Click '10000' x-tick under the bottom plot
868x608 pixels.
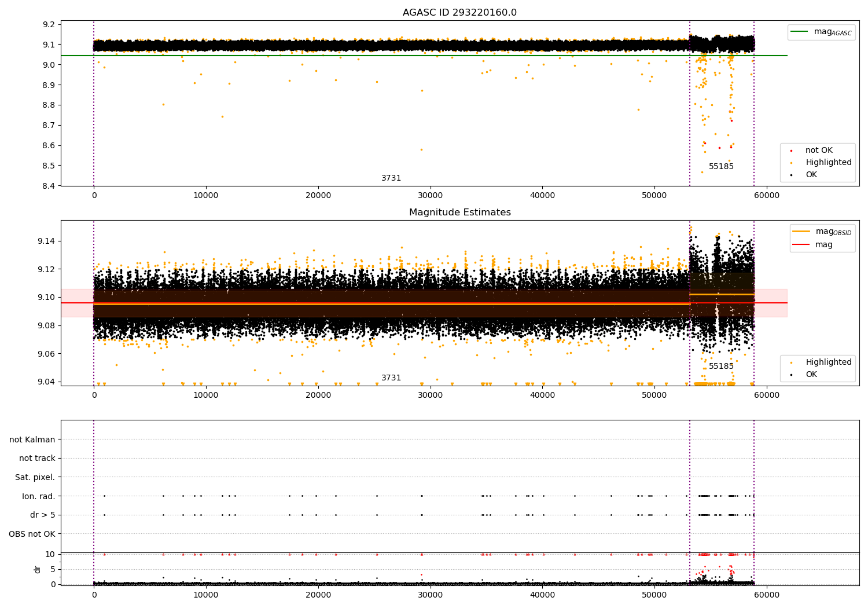pyautogui.click(x=206, y=595)
